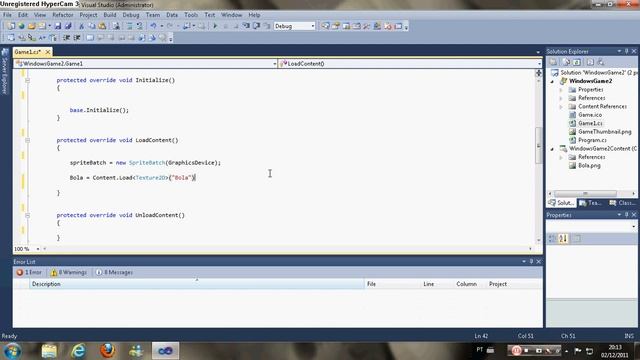The height and width of the screenshot is (360, 640).
Task: Switch Properties panel to Alphabetical view
Action: tap(563, 239)
